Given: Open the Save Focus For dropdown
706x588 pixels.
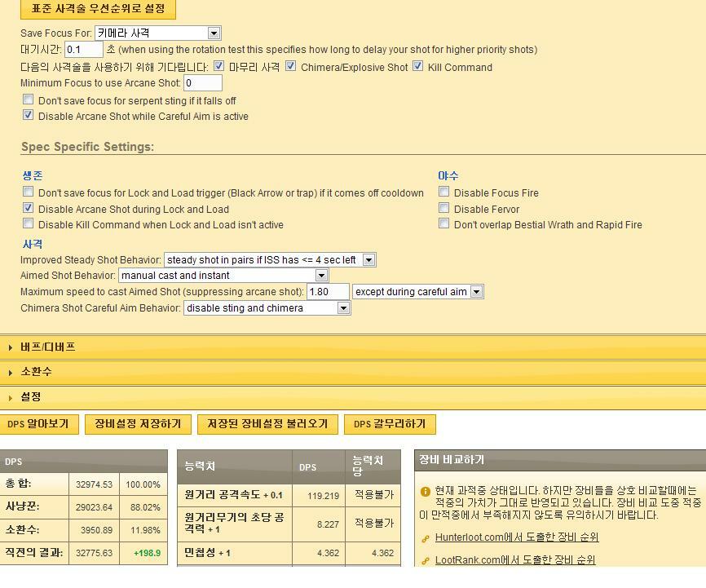Looking at the screenshot, I should pyautogui.click(x=214, y=33).
